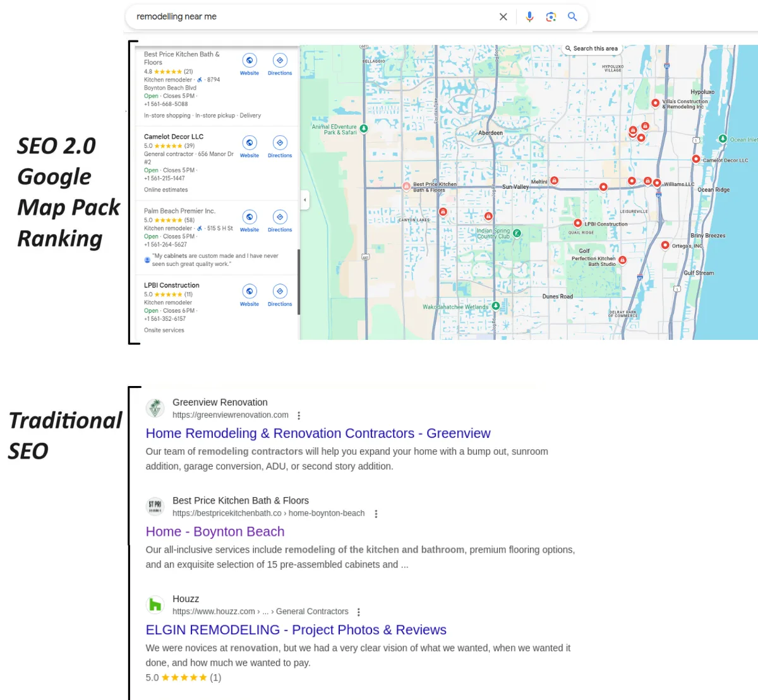Open 'Home Remodeling & Renovation Contractors - Greenview' result

click(x=318, y=433)
